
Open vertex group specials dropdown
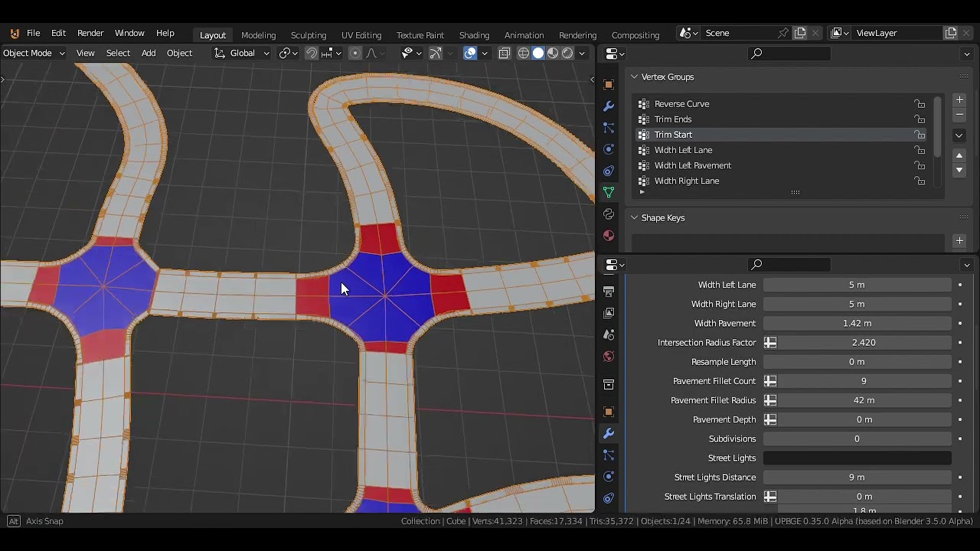(x=959, y=135)
